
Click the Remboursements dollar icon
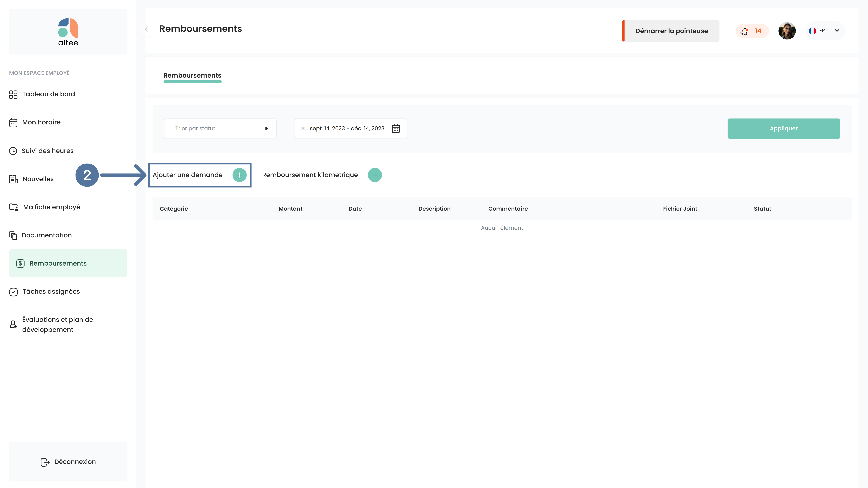click(21, 263)
